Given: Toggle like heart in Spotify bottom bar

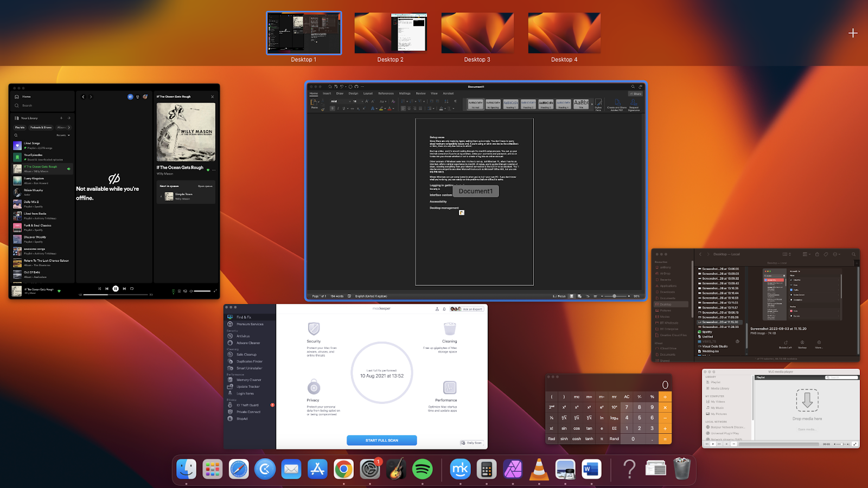Looking at the screenshot, I should pos(59,291).
